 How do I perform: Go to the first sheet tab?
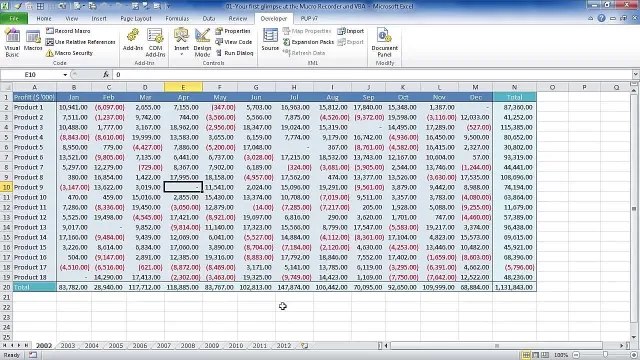click(4, 346)
